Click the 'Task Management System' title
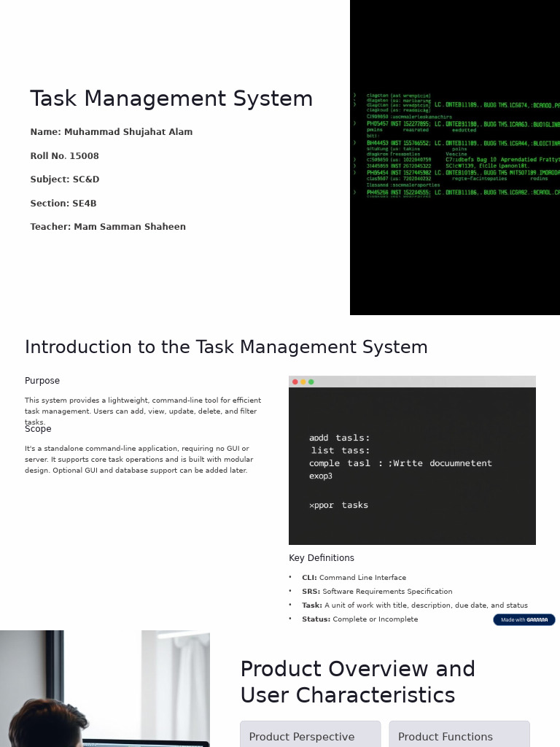The width and height of the screenshot is (560, 747). (x=171, y=98)
